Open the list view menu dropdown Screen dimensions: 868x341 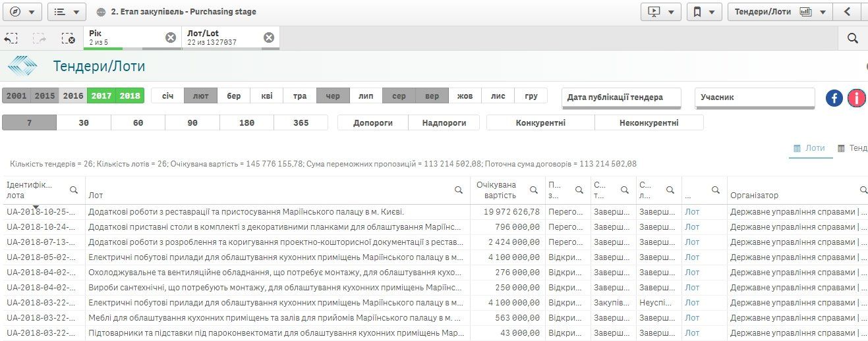(67, 12)
